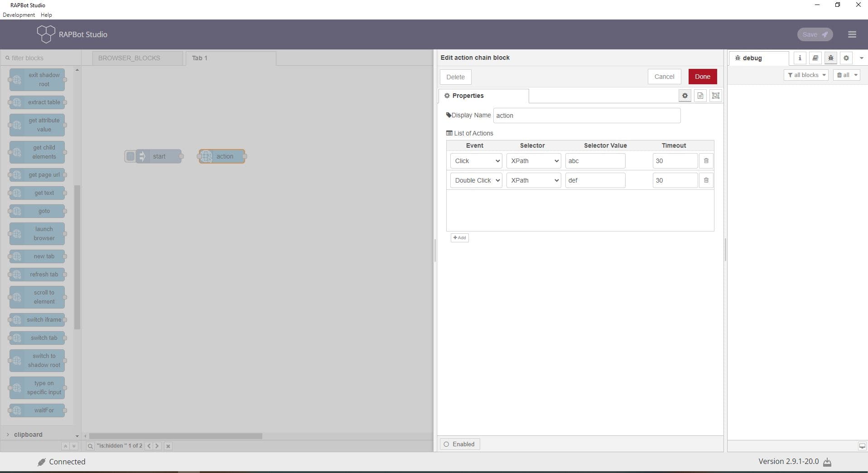Open the hamburger main menu
This screenshot has height=473, width=868.
(x=852, y=34)
